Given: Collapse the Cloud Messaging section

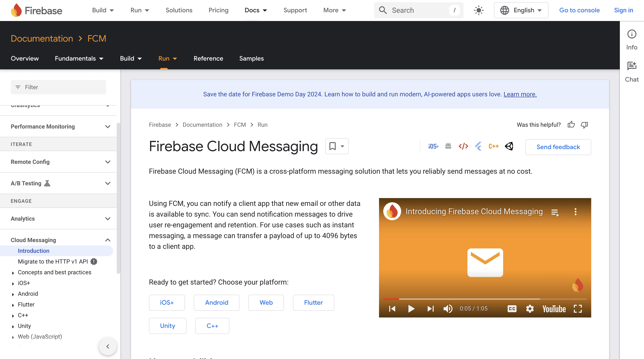Looking at the screenshot, I should click(x=108, y=240).
